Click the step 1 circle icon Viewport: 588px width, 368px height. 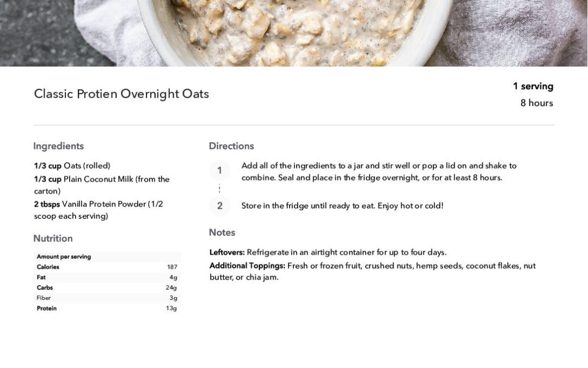pos(219,171)
